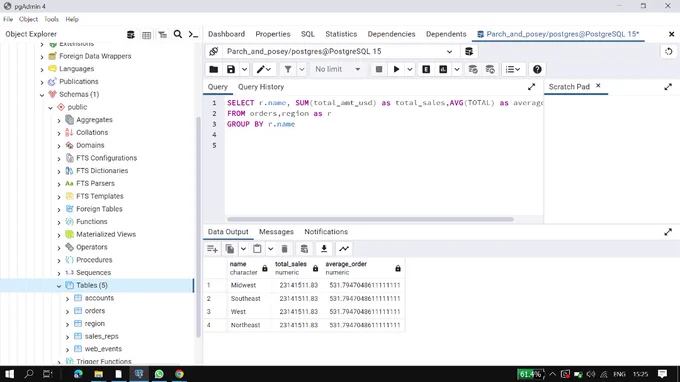Open the edit pencil tool
This screenshot has width=680, height=382.
click(x=264, y=69)
